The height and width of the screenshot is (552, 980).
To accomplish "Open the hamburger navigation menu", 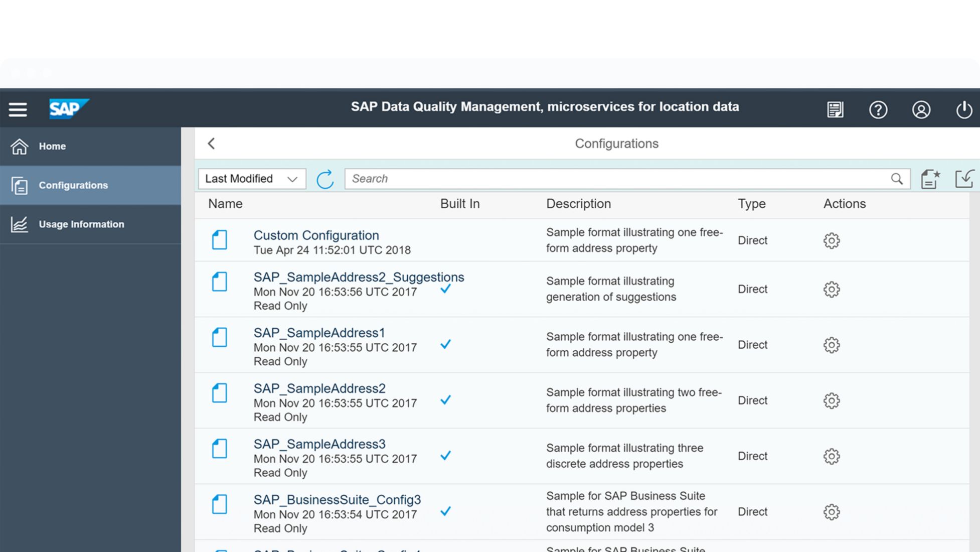I will click(x=18, y=109).
